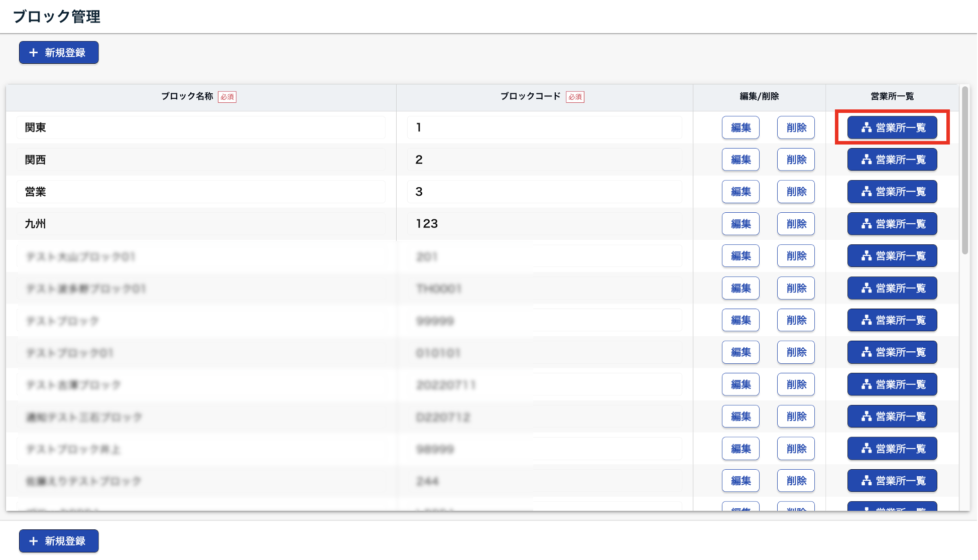978x560 pixels.
Task: Edit the 関東 block row
Action: (741, 127)
